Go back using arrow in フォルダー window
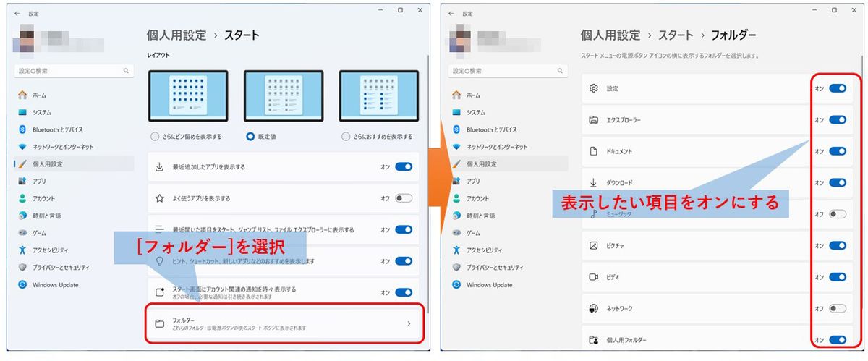The width and height of the screenshot is (868, 361). pos(451,12)
